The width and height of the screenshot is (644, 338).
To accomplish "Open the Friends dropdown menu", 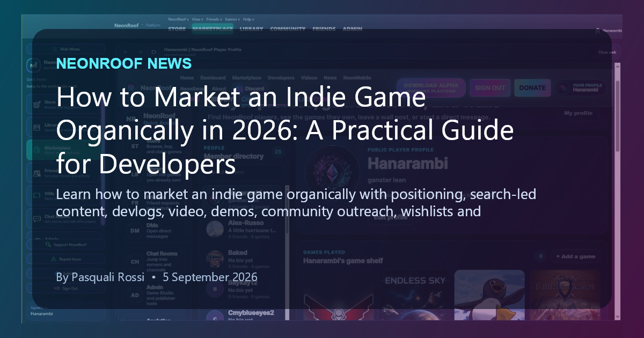I will [214, 19].
